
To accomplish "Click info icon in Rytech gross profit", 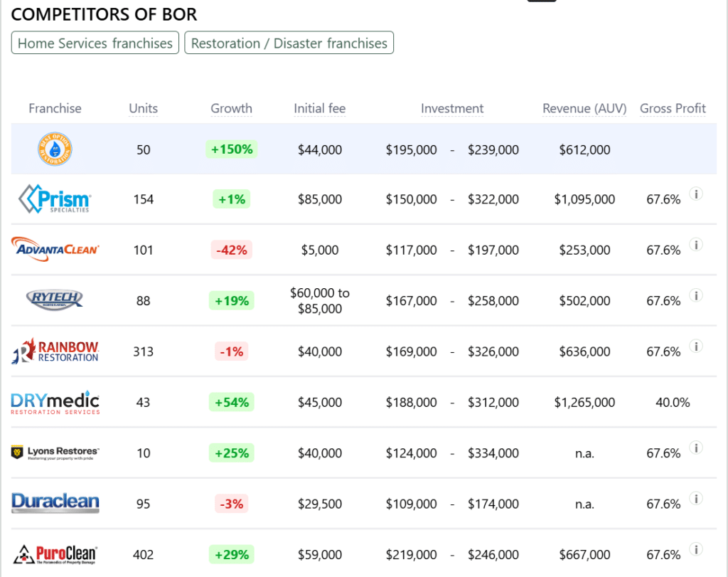I will click(x=695, y=295).
